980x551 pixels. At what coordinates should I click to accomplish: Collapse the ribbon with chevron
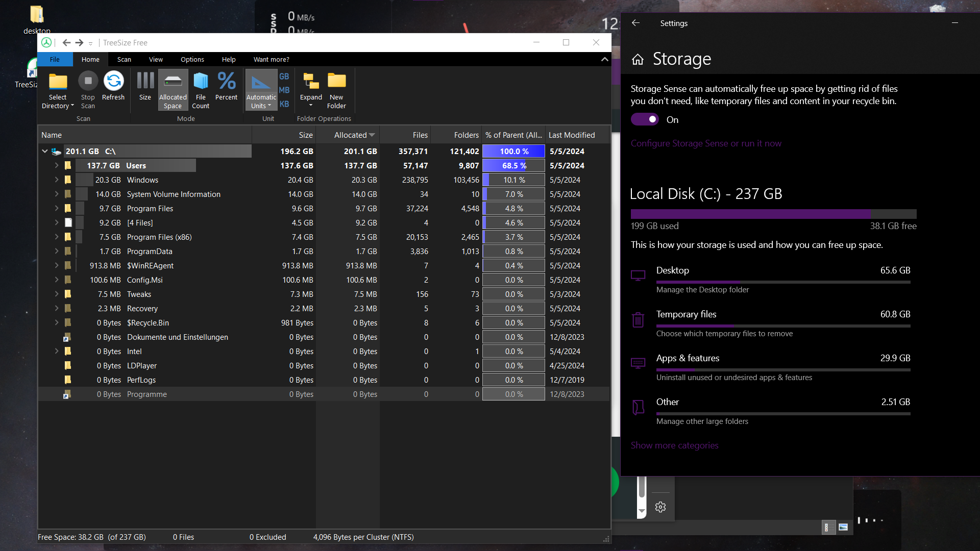point(605,59)
